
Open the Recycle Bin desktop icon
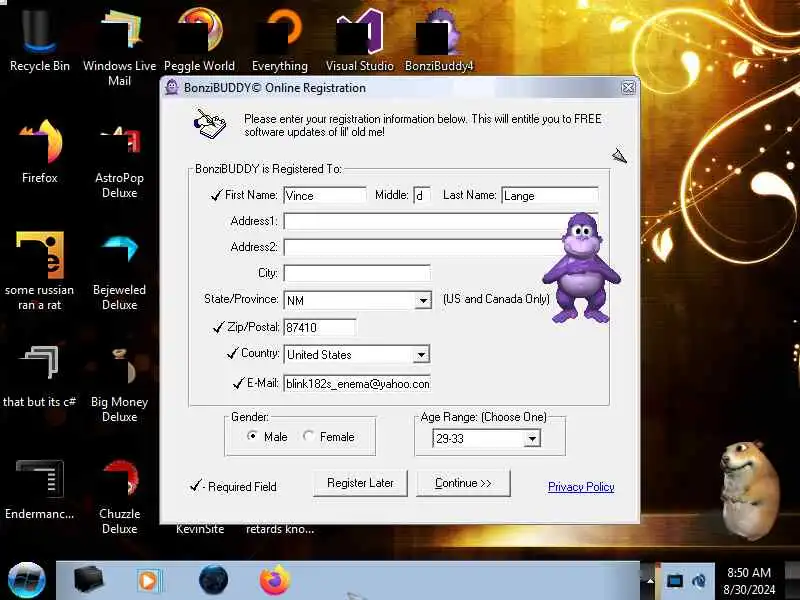[x=39, y=40]
